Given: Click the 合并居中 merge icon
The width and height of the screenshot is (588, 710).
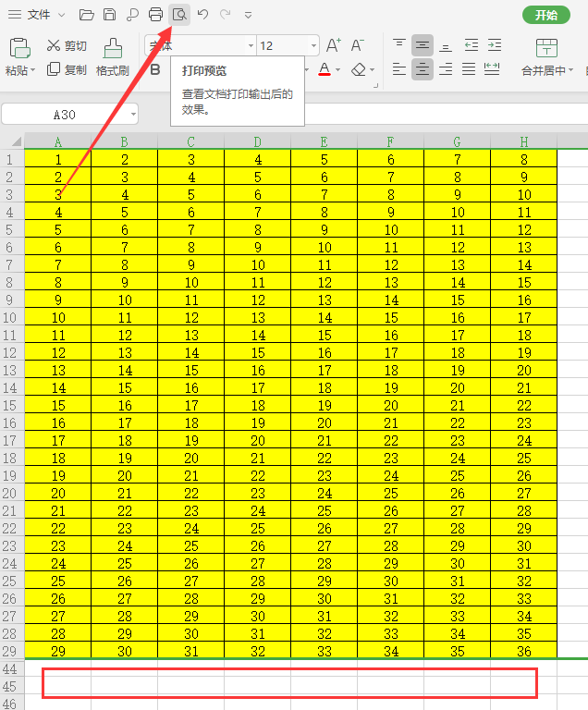Looking at the screenshot, I should (x=546, y=47).
